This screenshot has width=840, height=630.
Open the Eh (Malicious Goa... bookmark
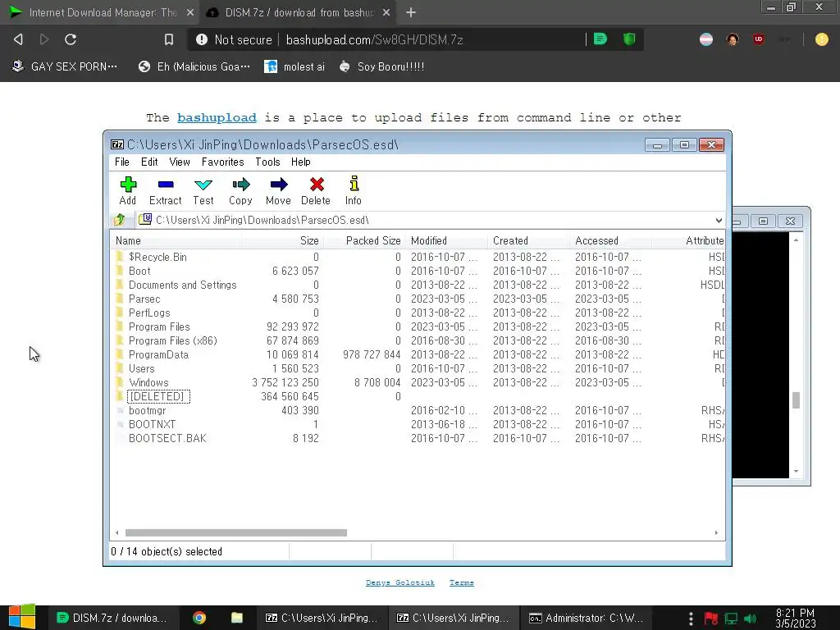click(194, 66)
